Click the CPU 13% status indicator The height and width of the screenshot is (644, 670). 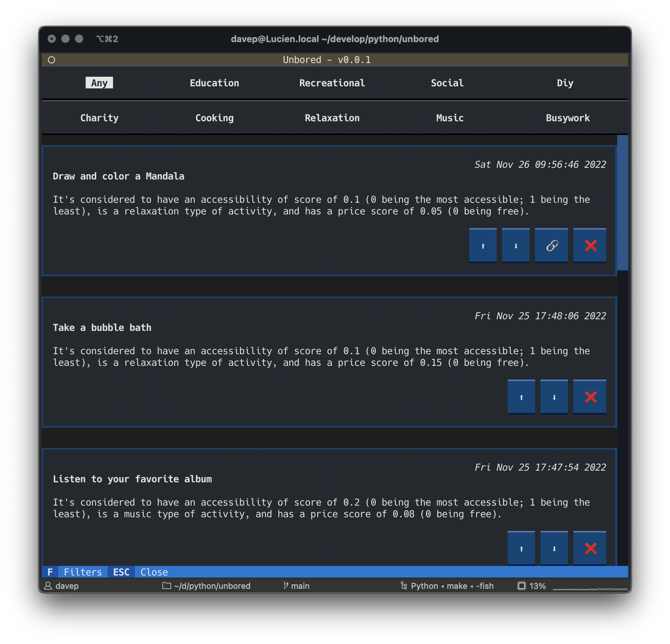531,586
